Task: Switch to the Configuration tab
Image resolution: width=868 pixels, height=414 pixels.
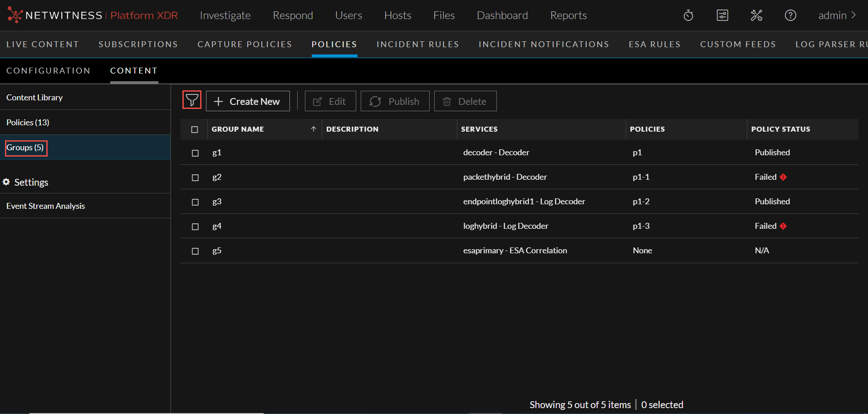Action: 48,71
